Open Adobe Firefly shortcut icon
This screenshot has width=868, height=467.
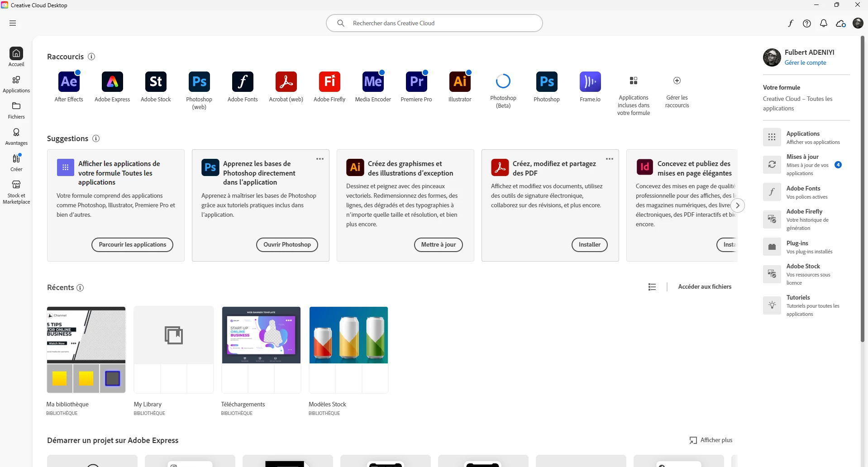[x=329, y=81]
